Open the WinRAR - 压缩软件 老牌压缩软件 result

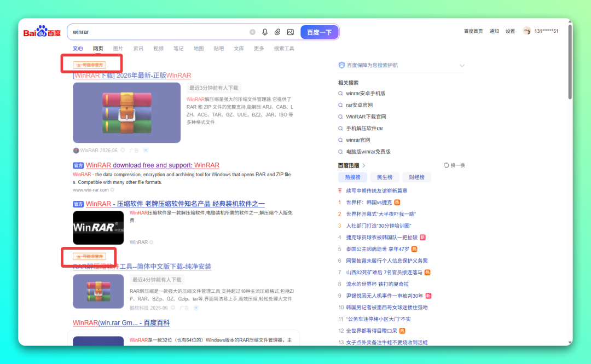coord(175,204)
